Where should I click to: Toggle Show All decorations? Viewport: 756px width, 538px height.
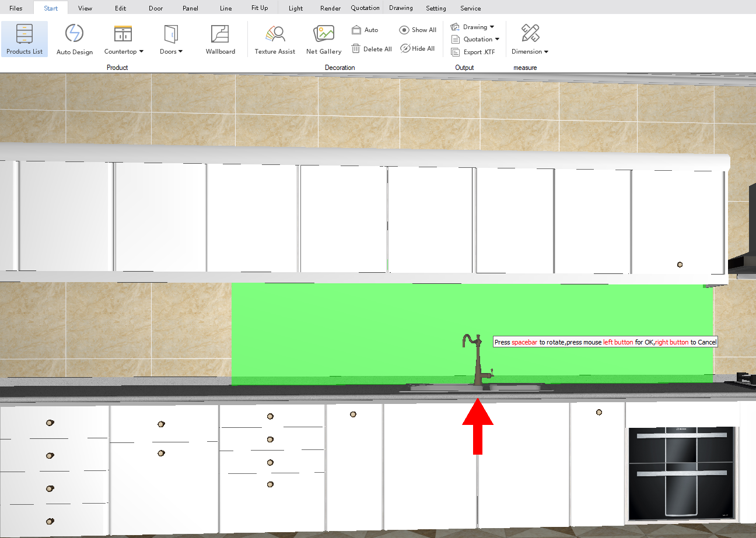[x=418, y=30]
